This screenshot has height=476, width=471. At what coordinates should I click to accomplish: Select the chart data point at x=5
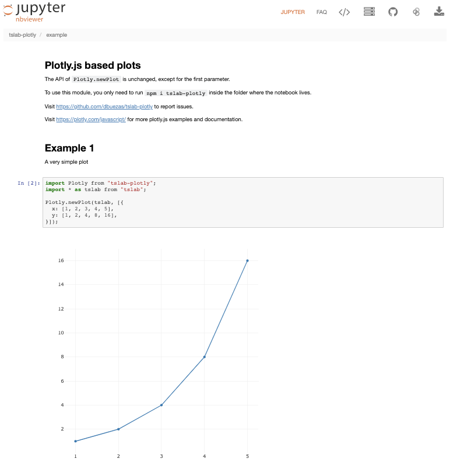pos(247,260)
